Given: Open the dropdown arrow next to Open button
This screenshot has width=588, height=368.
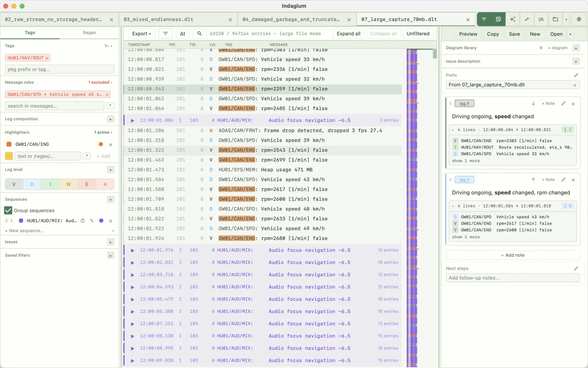Looking at the screenshot, I should tap(570, 34).
